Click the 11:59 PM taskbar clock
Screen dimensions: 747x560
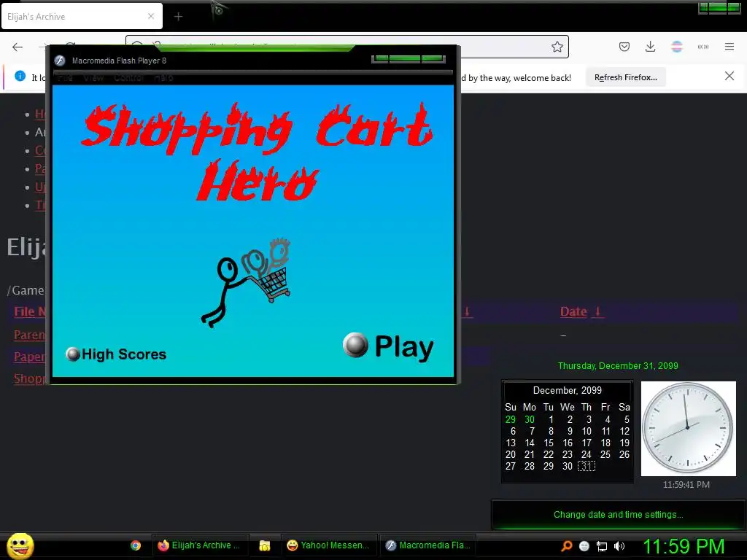coord(684,546)
